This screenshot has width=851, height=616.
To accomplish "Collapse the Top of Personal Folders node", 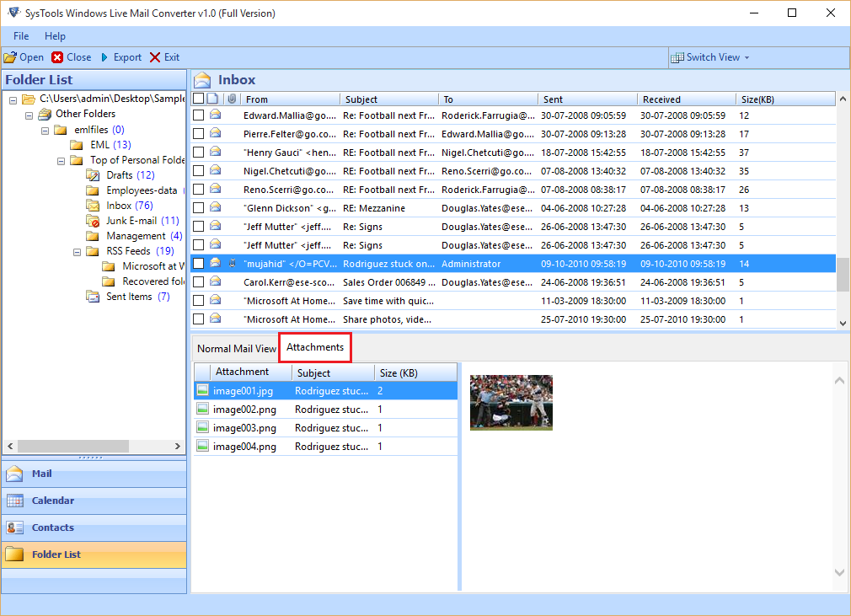I will click(62, 161).
